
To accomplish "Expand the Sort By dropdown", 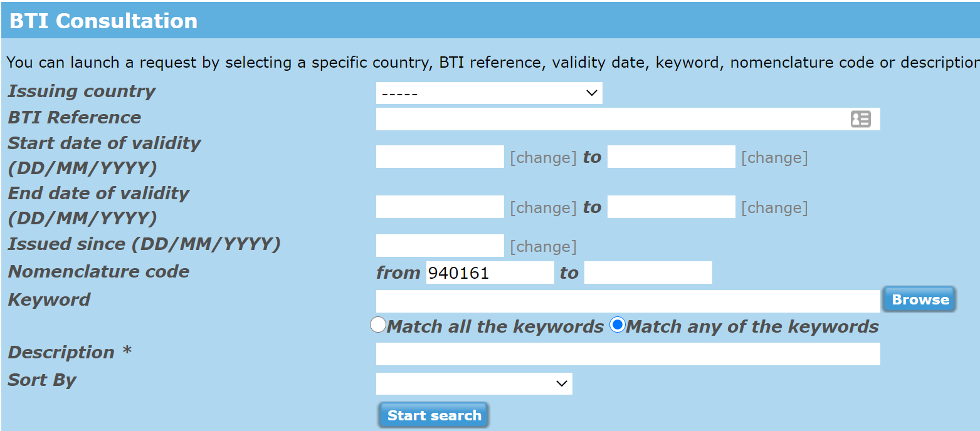I will [x=474, y=383].
